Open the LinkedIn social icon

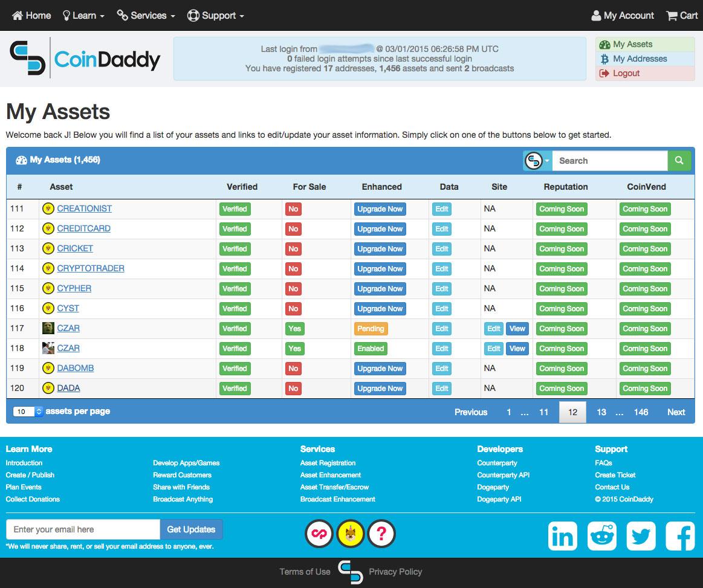point(562,535)
